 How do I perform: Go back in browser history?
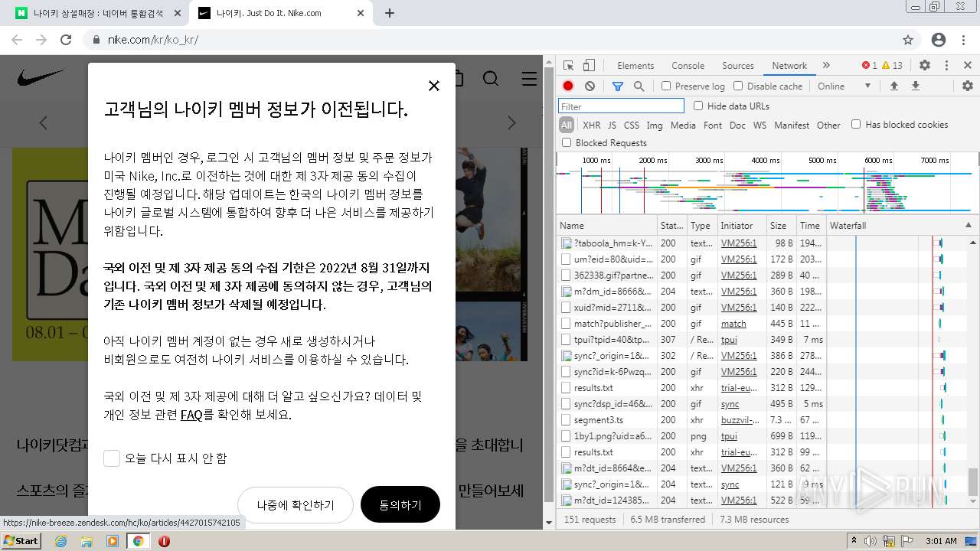(17, 40)
